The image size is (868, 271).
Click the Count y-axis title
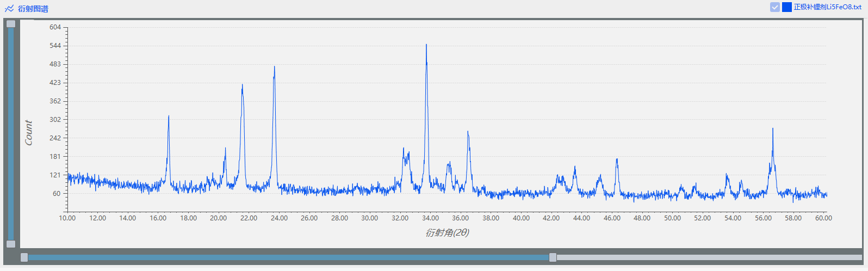[29, 133]
